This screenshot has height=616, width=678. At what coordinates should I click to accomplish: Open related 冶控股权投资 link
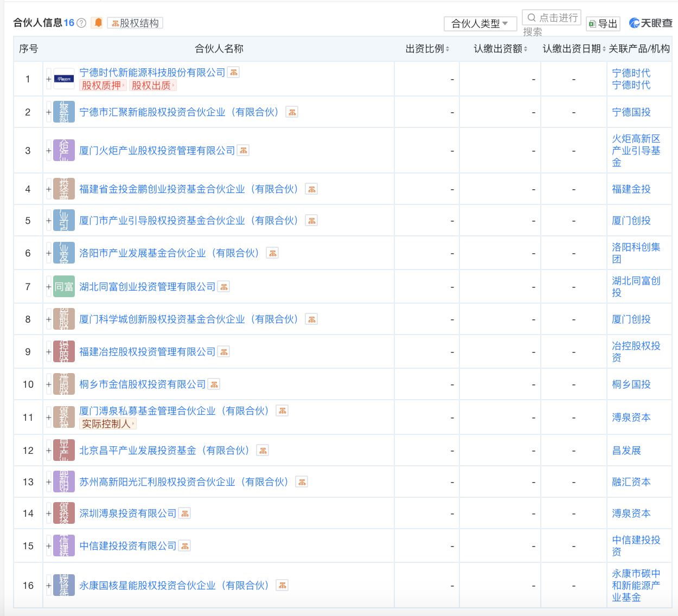pyautogui.click(x=636, y=352)
